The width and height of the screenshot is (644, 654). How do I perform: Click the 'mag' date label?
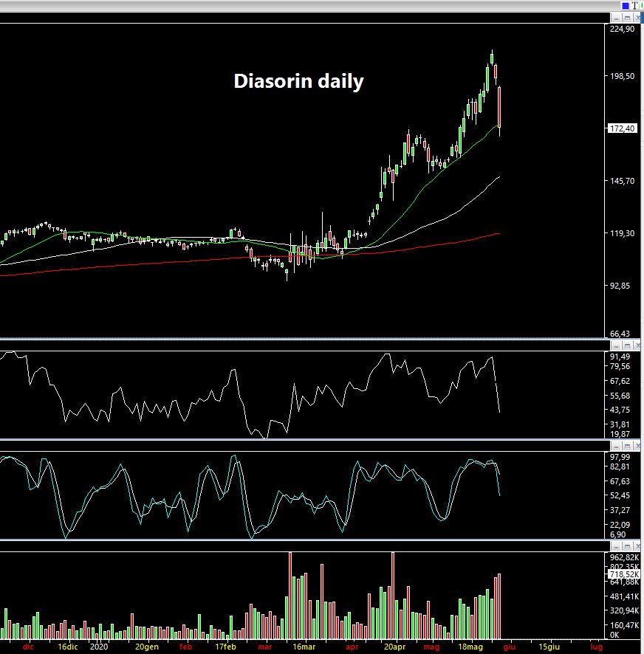click(431, 647)
